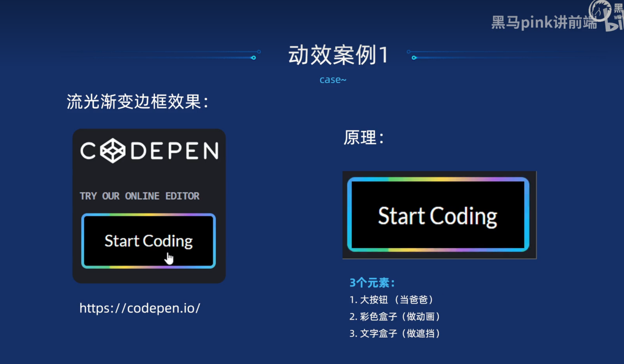Click the CodePen cube logo icon
The image size is (624, 364).
113,151
